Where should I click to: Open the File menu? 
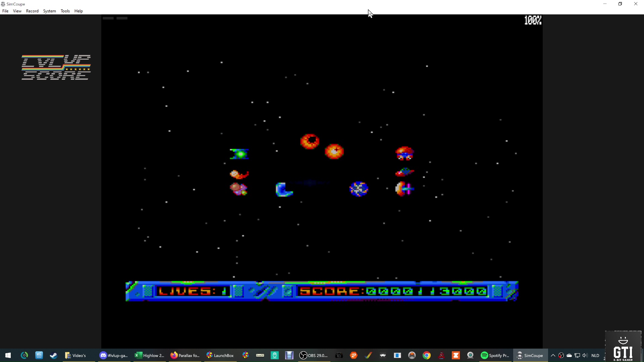[5, 11]
